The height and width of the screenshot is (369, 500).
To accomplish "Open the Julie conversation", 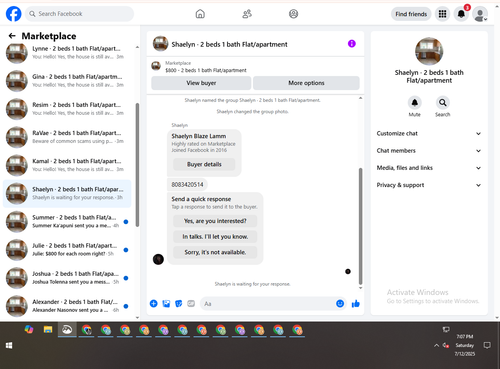I will (x=67, y=250).
